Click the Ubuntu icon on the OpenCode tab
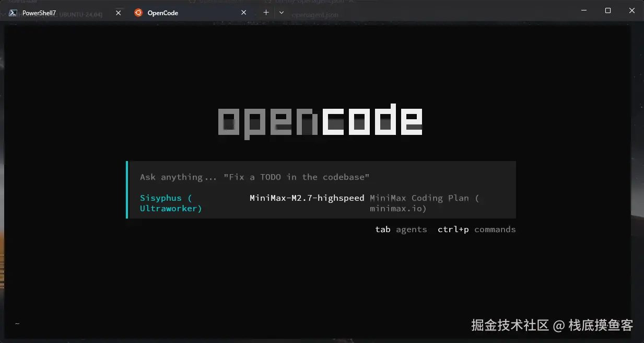644x343 pixels. pos(138,13)
